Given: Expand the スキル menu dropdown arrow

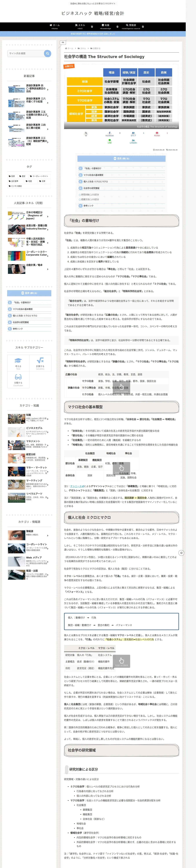Looking at the screenshot, I should click(x=92, y=26).
